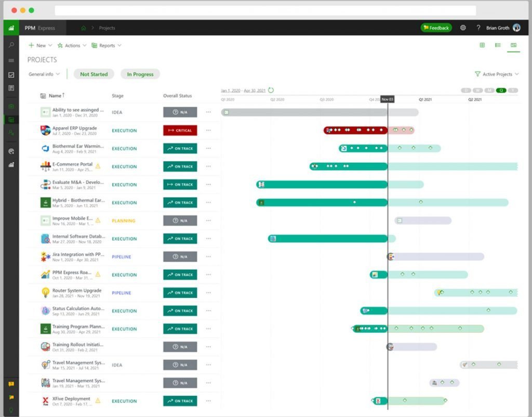Switch timeline scale to M (months)

tap(489, 90)
